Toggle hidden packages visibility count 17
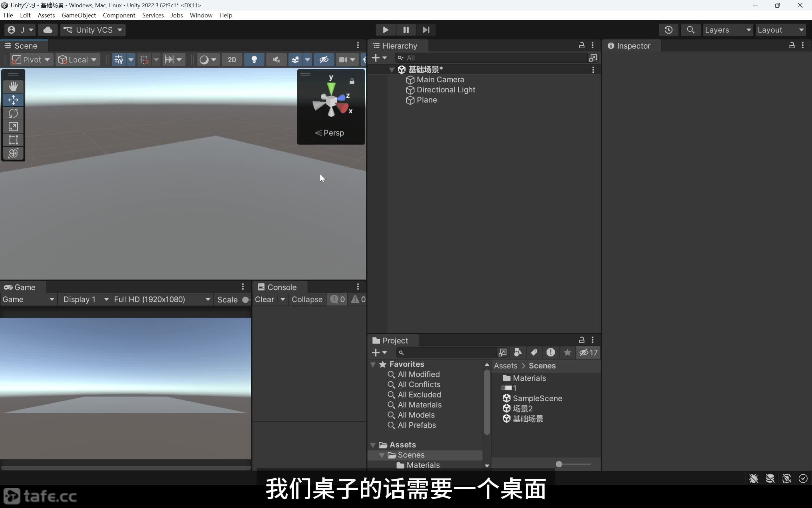Screen dimensions: 812x508 pyautogui.click(x=588, y=352)
